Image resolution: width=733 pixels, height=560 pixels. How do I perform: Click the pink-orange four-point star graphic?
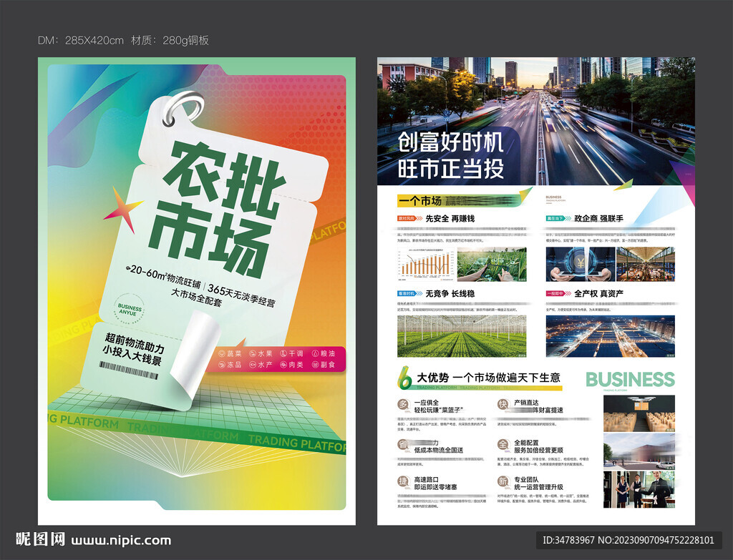click(x=122, y=205)
